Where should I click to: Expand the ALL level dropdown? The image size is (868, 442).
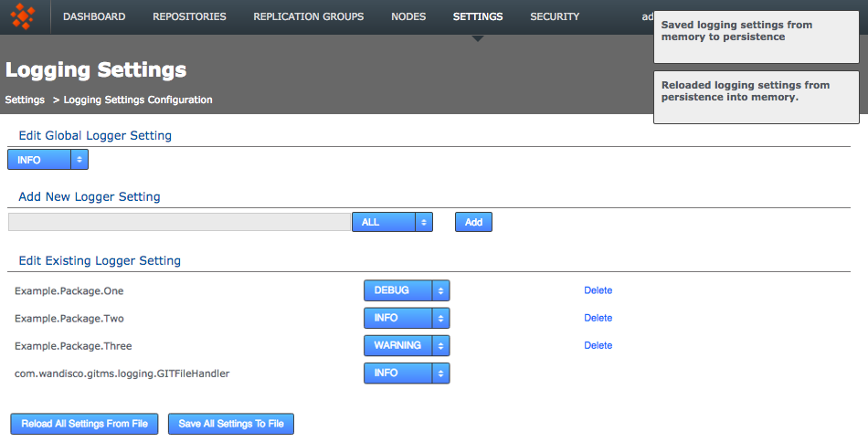click(x=391, y=222)
